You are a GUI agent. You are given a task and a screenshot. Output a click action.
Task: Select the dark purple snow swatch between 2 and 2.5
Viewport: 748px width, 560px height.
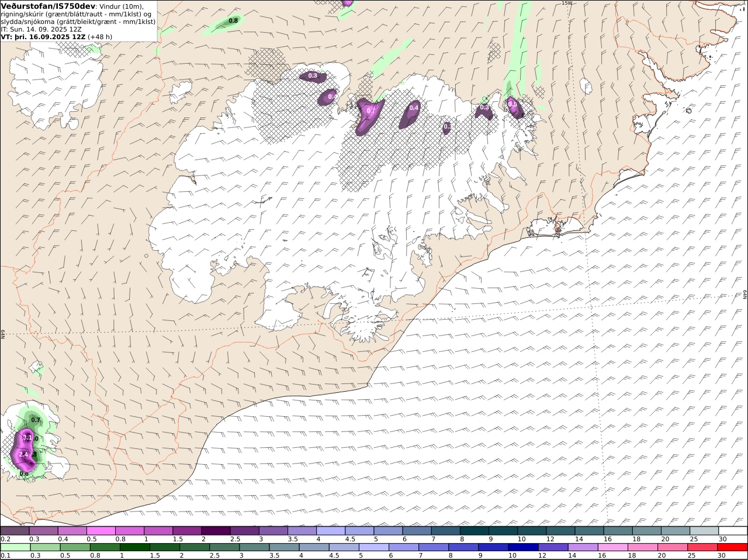pos(216,531)
